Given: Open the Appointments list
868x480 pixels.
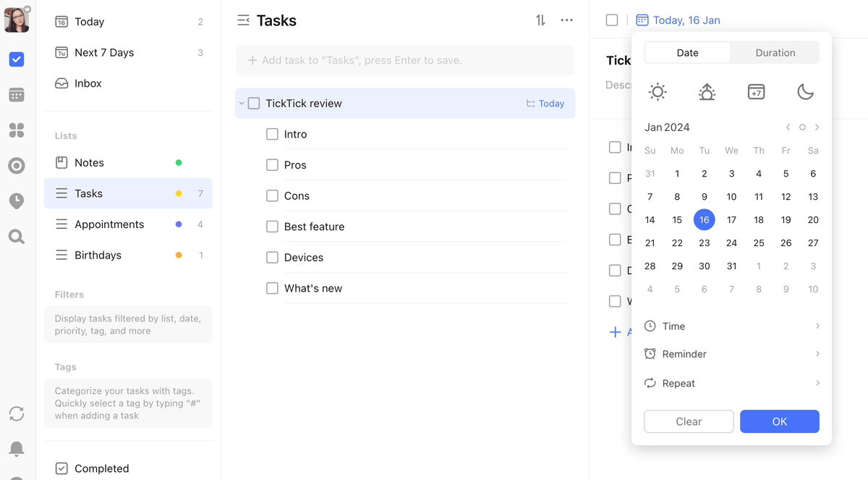Looking at the screenshot, I should tap(109, 224).
